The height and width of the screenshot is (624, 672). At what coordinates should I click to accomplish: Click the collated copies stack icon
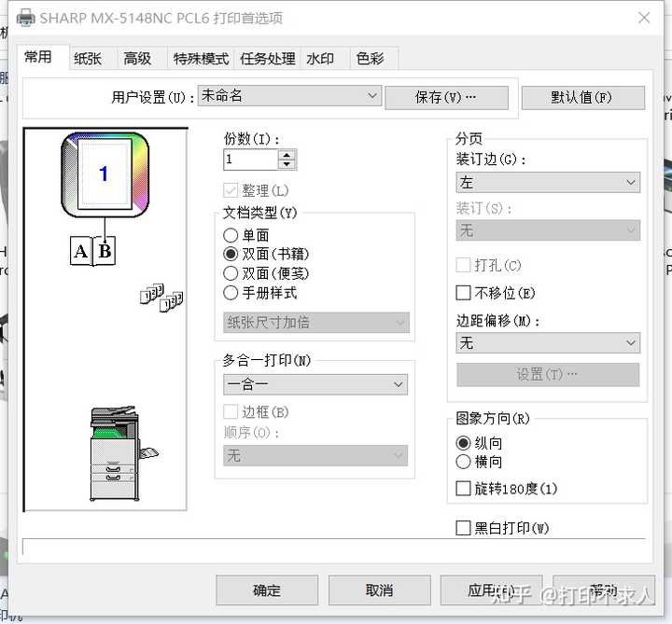[161, 298]
